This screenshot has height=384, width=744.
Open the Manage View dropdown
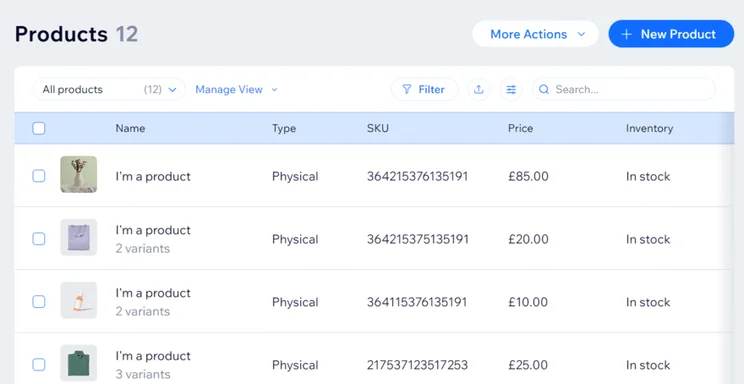[x=236, y=89]
